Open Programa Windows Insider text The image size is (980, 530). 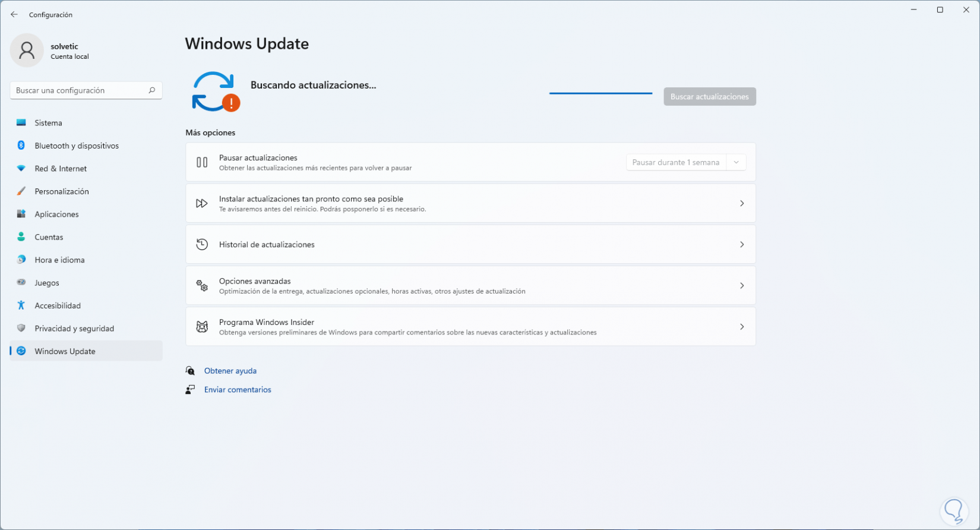point(267,322)
